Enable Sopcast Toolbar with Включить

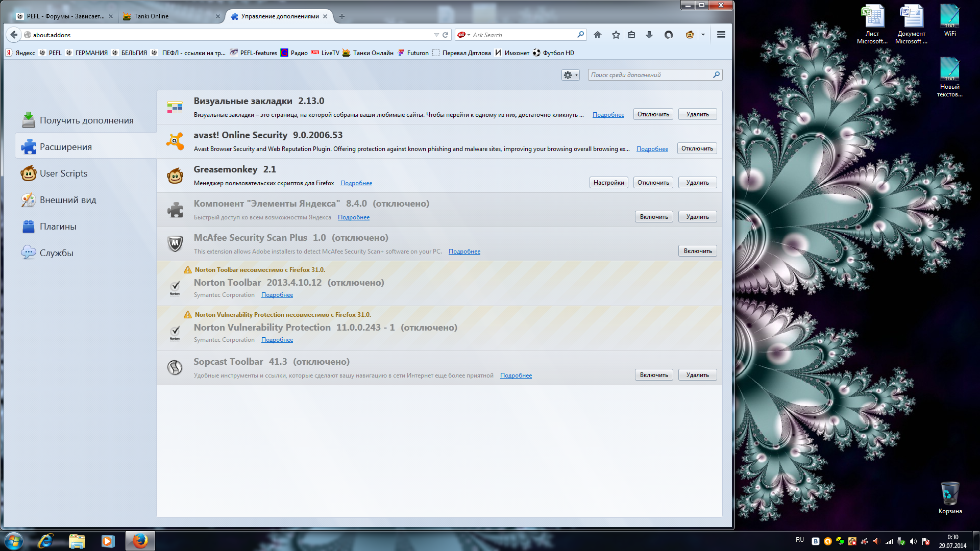point(654,375)
